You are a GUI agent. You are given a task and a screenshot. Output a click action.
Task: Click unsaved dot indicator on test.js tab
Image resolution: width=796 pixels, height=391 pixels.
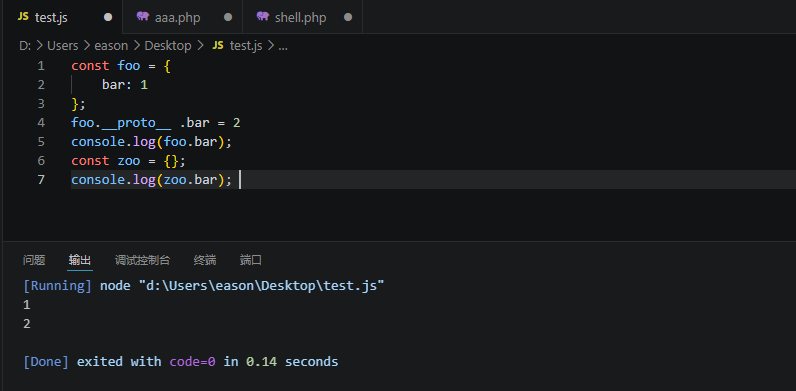click(108, 17)
